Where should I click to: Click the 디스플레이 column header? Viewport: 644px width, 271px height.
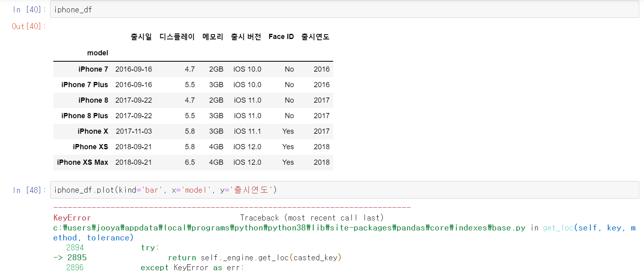pos(177,37)
